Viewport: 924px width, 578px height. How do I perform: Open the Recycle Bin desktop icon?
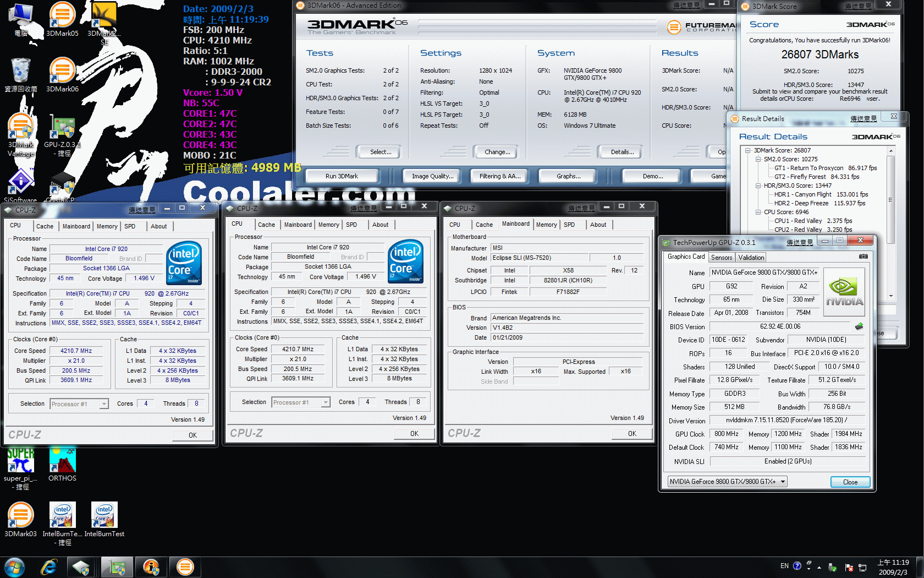click(20, 75)
